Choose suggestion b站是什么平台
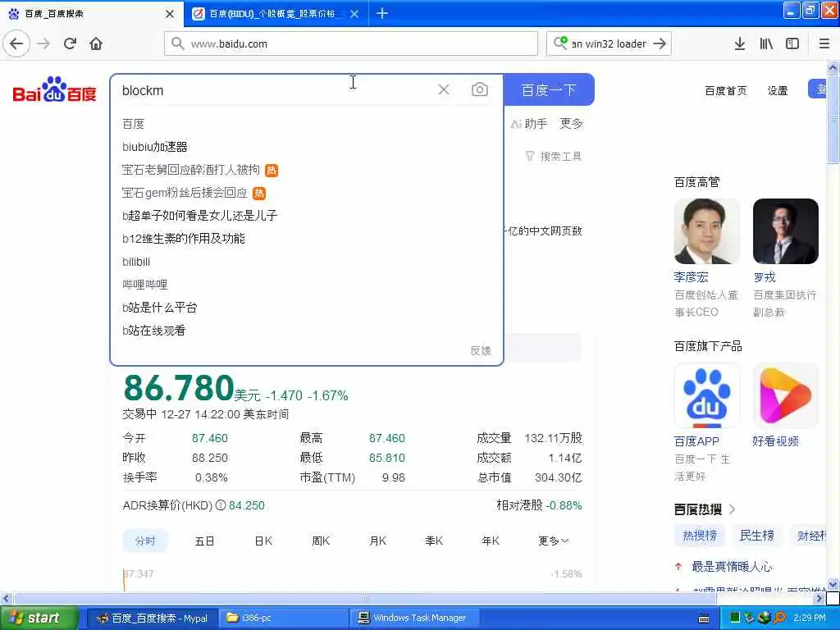 (x=160, y=308)
